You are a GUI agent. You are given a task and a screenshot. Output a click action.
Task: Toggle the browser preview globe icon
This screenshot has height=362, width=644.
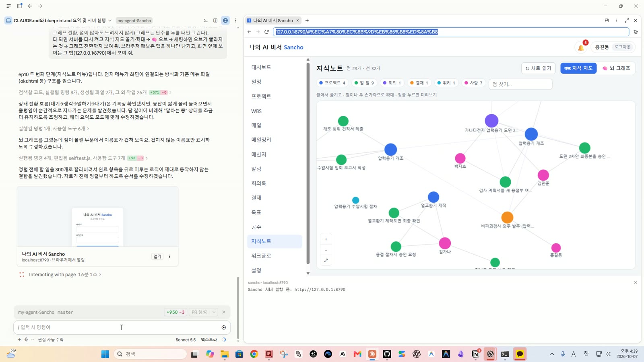coord(225,21)
